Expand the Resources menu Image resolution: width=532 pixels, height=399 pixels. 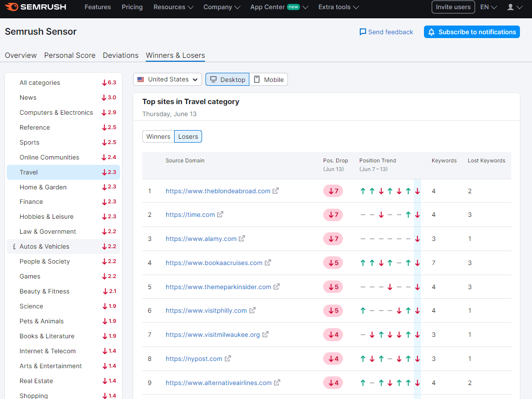pyautogui.click(x=173, y=7)
